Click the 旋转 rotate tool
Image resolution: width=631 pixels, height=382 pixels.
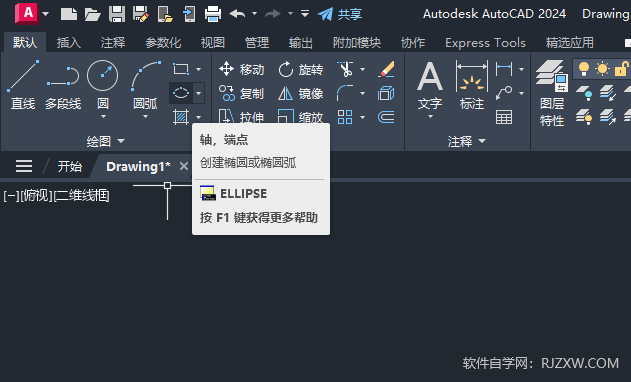[300, 69]
